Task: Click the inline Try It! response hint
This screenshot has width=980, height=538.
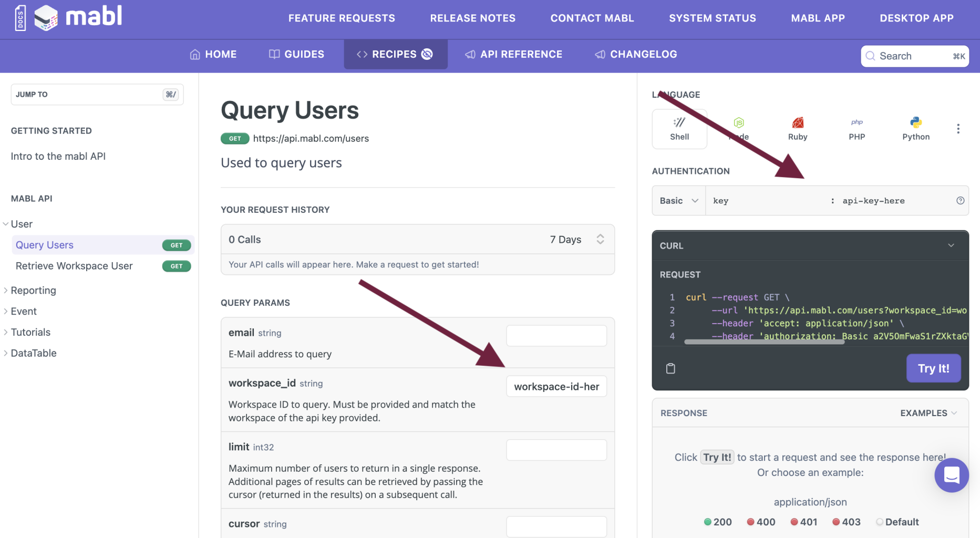Action: (717, 457)
